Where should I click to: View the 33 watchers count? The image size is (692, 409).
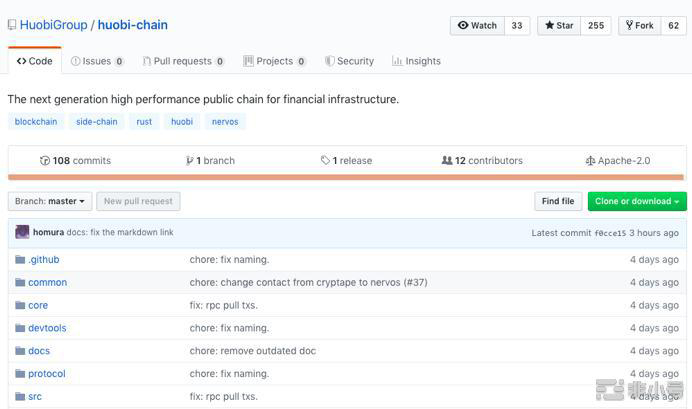pyautogui.click(x=517, y=26)
